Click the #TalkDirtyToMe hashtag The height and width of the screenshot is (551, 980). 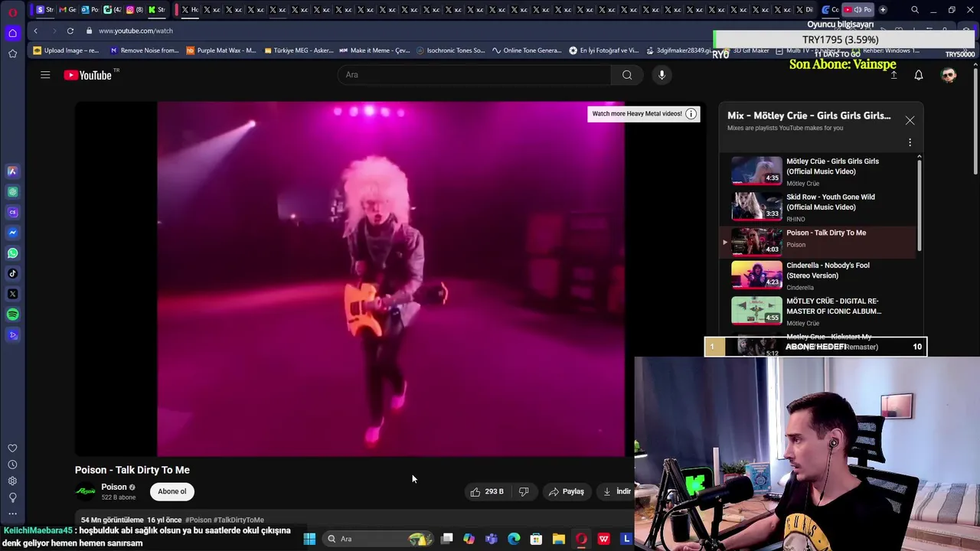(239, 520)
